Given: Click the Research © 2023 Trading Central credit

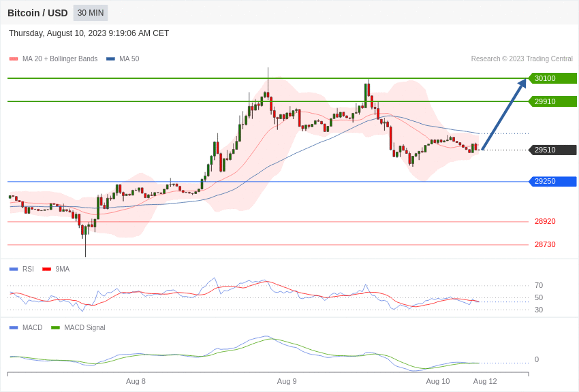Looking at the screenshot, I should pos(522,59).
